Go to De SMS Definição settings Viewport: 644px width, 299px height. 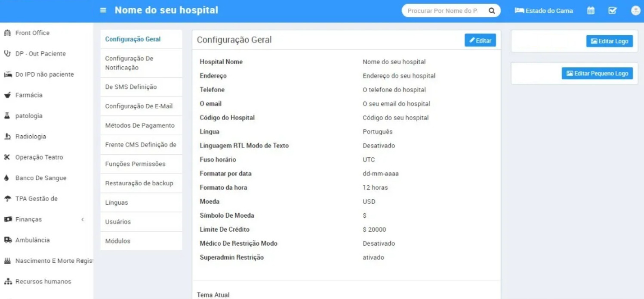pos(141,87)
